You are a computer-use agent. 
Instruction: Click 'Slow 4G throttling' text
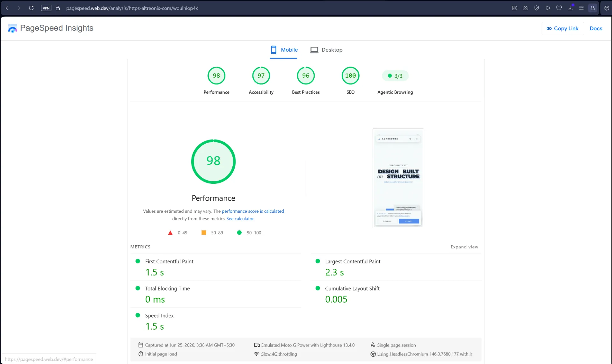point(279,354)
